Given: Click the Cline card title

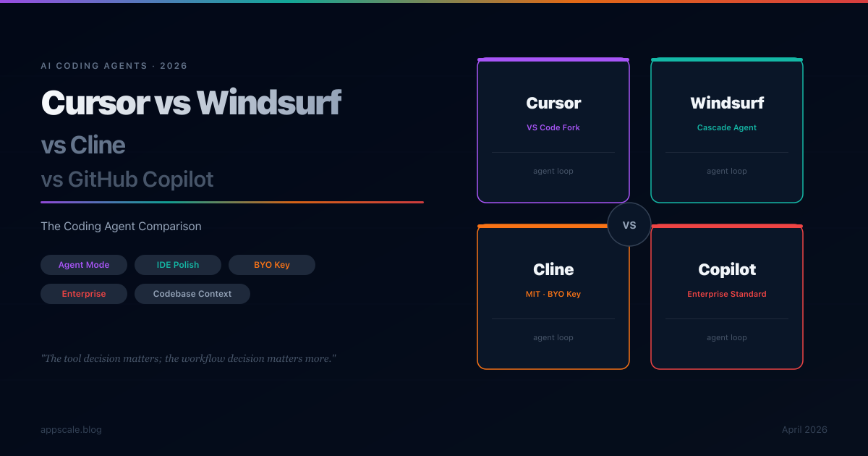Looking at the screenshot, I should (x=553, y=270).
